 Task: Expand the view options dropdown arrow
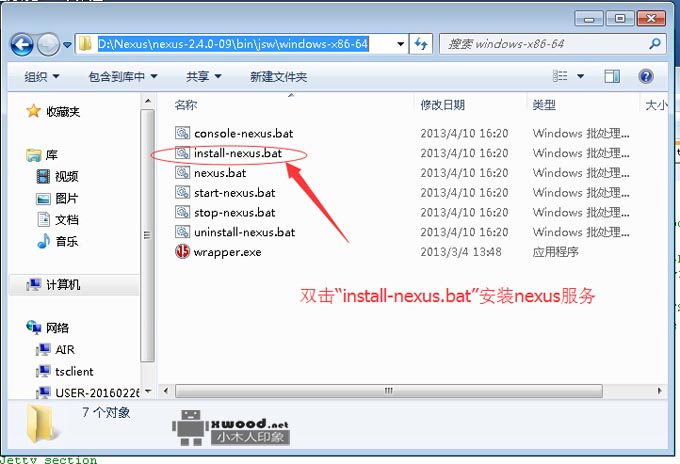[x=580, y=76]
